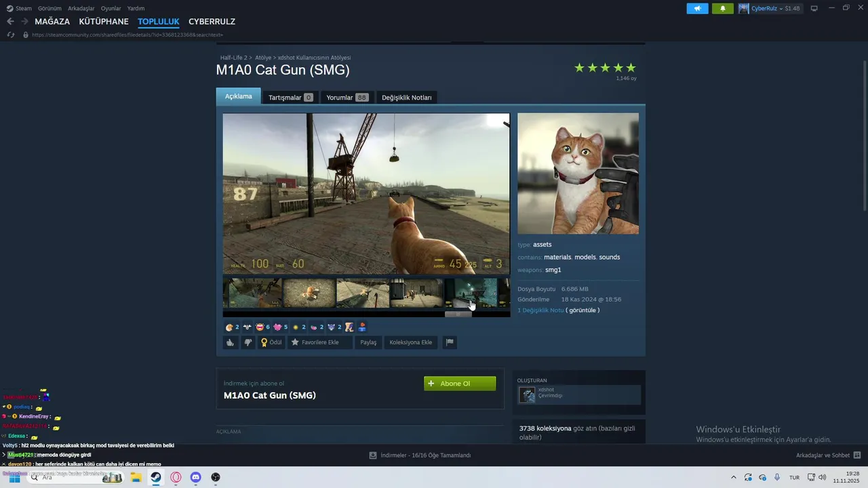Open the green notifications bell
Screen dimensions: 868x488
(x=722, y=8)
